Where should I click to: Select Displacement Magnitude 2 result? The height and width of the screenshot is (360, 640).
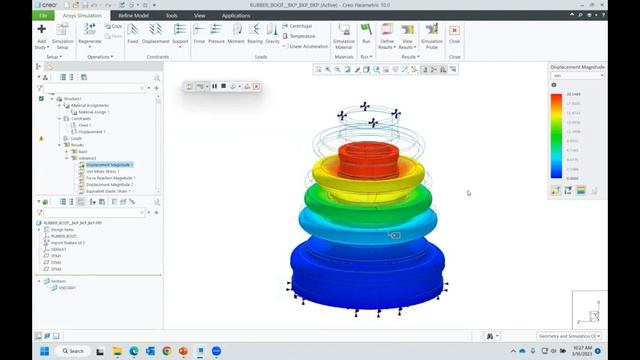pos(109,184)
